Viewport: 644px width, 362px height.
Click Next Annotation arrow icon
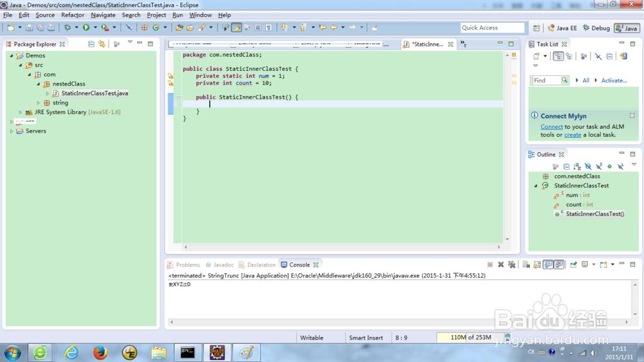(x=284, y=28)
